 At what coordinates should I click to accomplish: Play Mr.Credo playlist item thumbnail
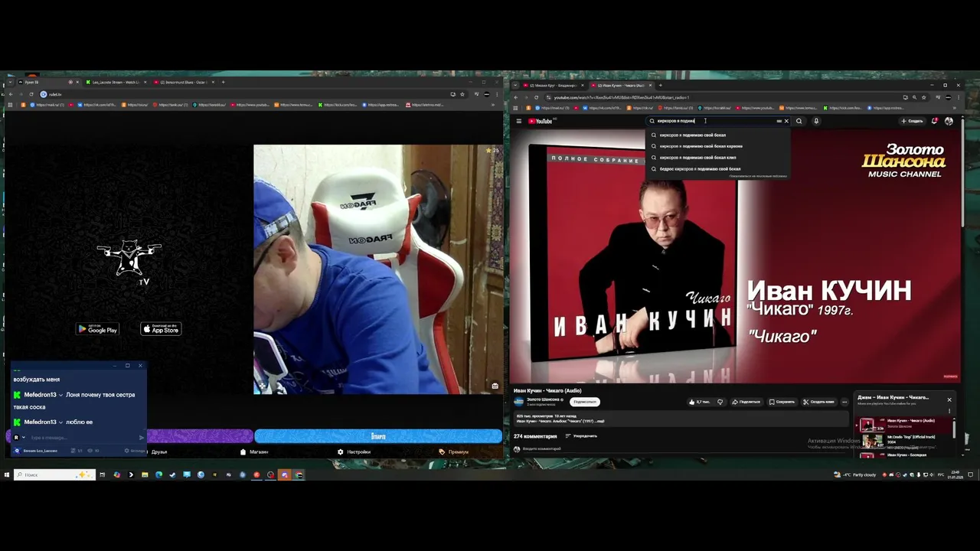pyautogui.click(x=872, y=440)
